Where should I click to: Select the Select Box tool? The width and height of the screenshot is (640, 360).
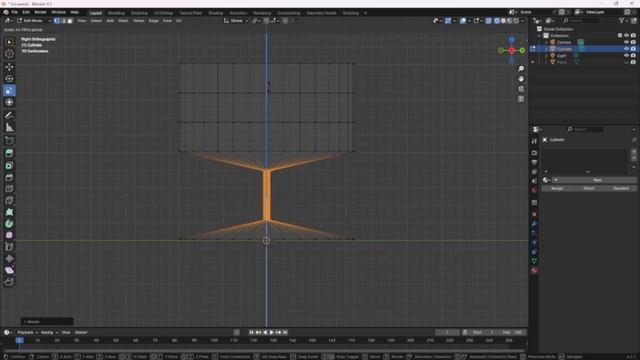point(9,42)
